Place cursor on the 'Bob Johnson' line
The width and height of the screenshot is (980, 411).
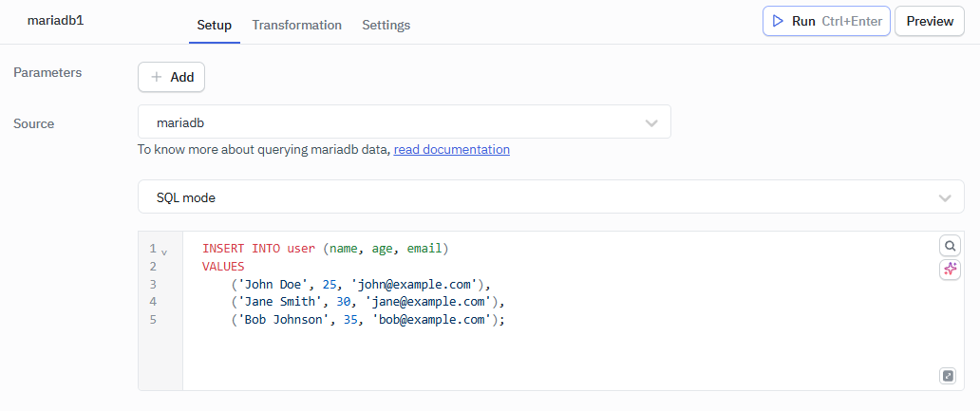coord(367,320)
